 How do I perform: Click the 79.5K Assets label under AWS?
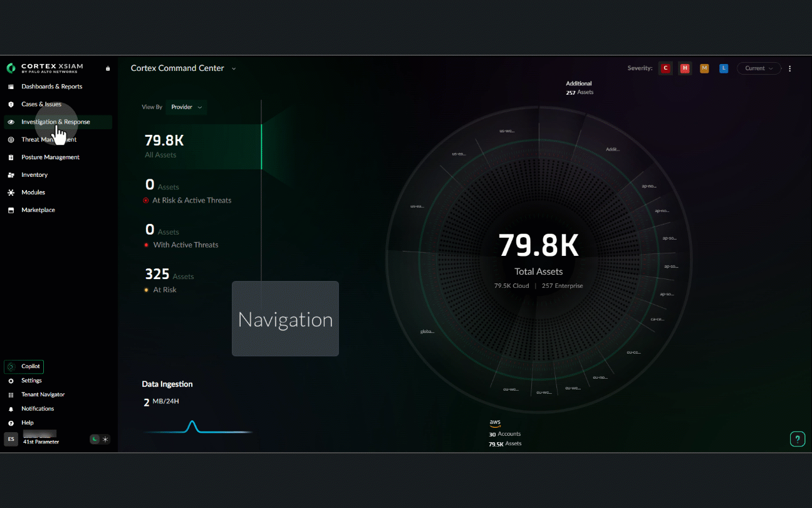click(505, 444)
